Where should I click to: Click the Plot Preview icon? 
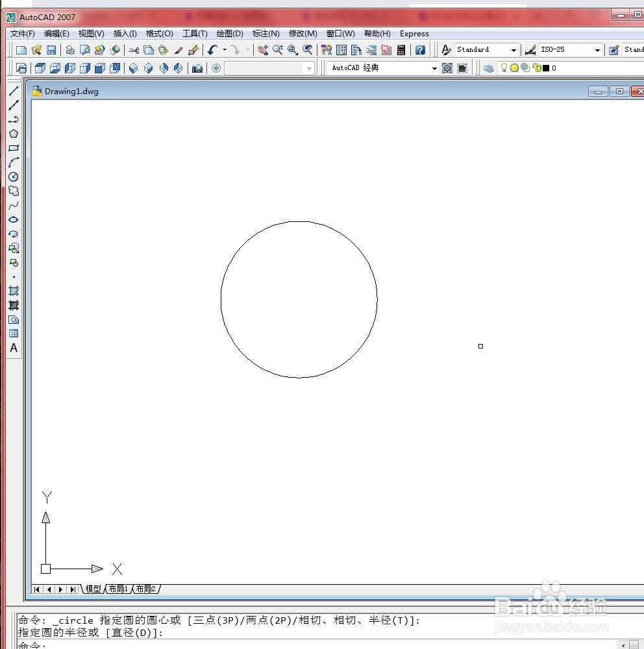click(85, 50)
